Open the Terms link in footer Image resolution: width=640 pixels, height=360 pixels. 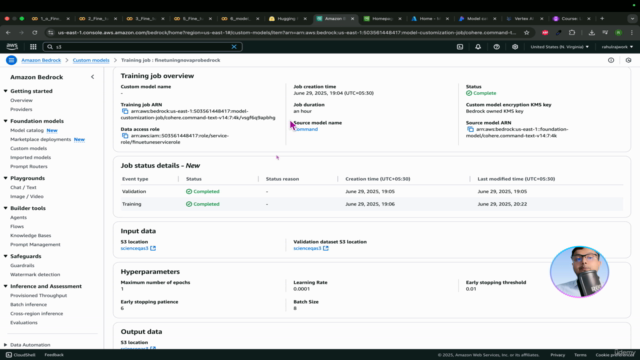(580, 355)
